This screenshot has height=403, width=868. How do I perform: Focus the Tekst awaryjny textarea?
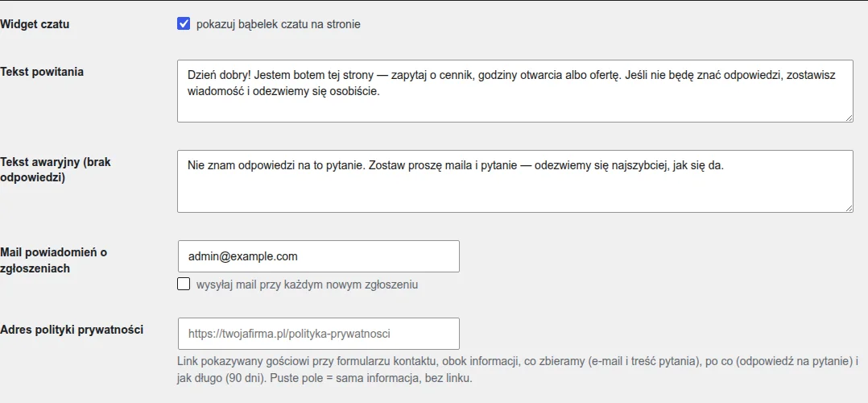(x=515, y=181)
